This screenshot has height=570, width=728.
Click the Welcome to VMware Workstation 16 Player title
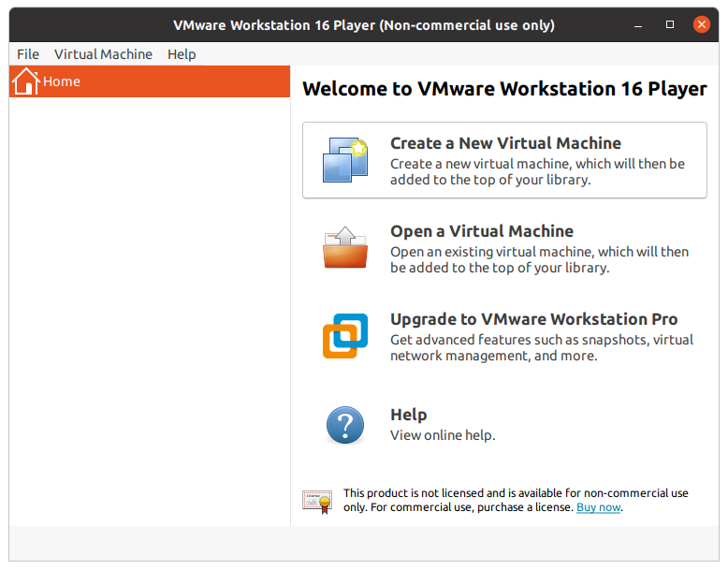click(x=504, y=89)
